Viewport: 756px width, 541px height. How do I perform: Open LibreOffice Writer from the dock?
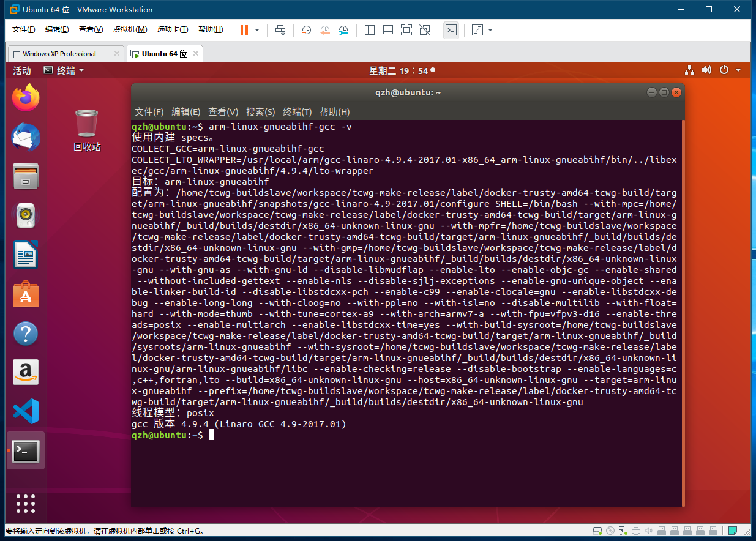(26, 255)
